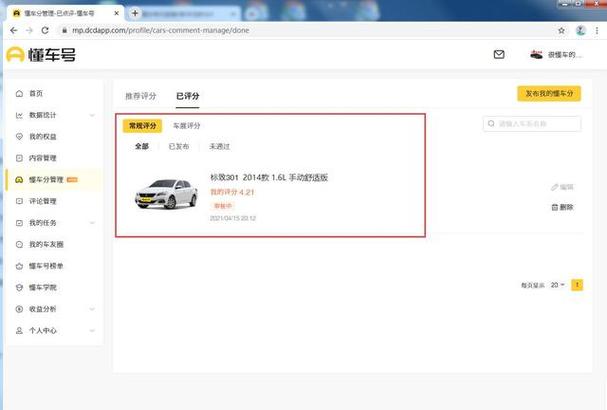Click the white 标致301 car thumbnail
This screenshot has height=410, width=607.
coord(166,195)
